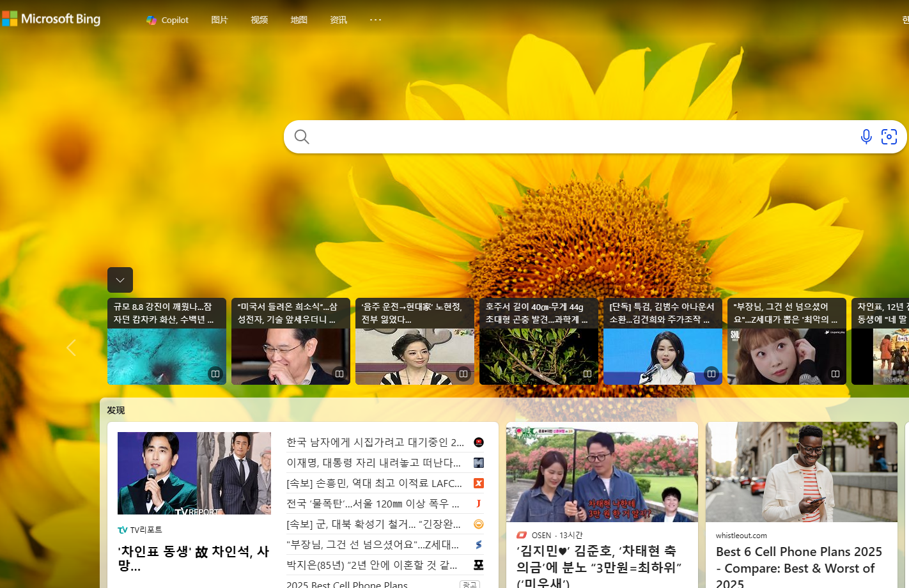Screen dimensions: 909x588
Task: Open visual search camera icon
Action: point(889,137)
